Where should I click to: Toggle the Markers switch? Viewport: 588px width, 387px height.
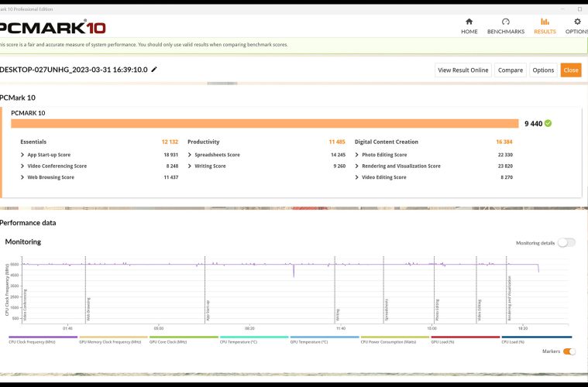569,351
